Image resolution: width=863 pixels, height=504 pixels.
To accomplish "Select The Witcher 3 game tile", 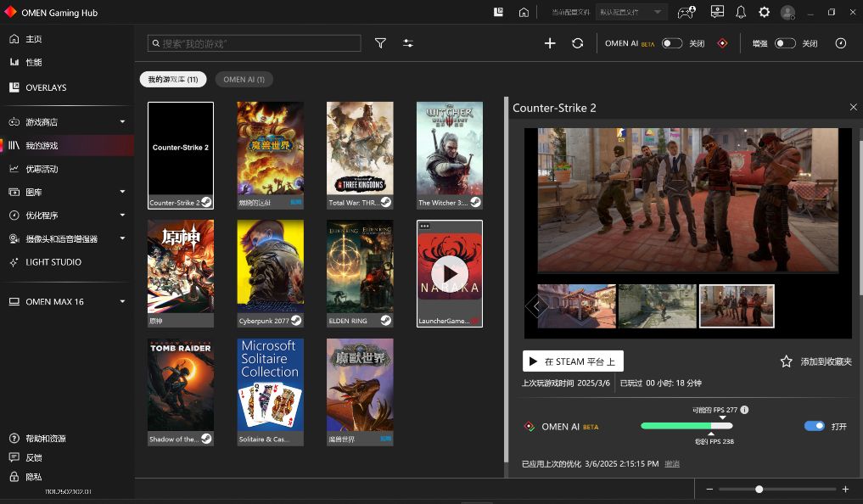I will pos(450,155).
